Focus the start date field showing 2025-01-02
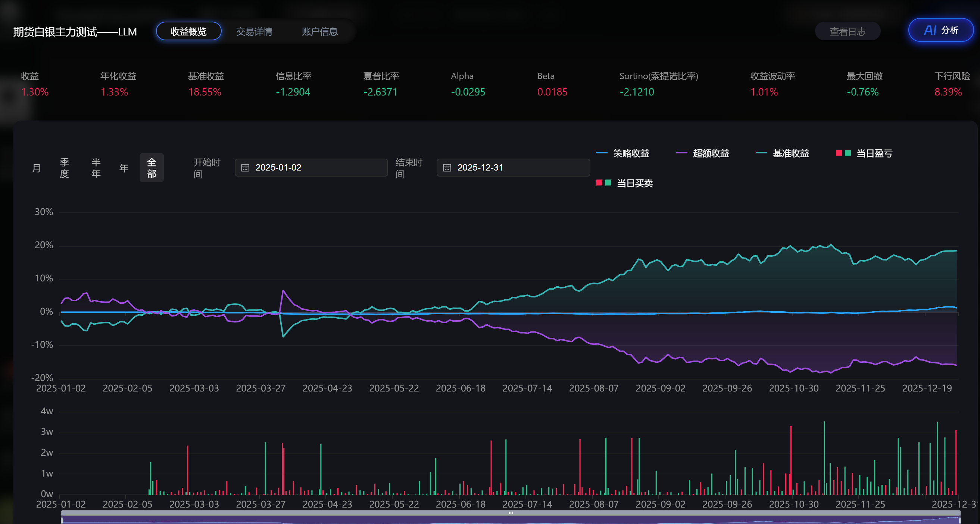The width and height of the screenshot is (980, 524). (311, 168)
